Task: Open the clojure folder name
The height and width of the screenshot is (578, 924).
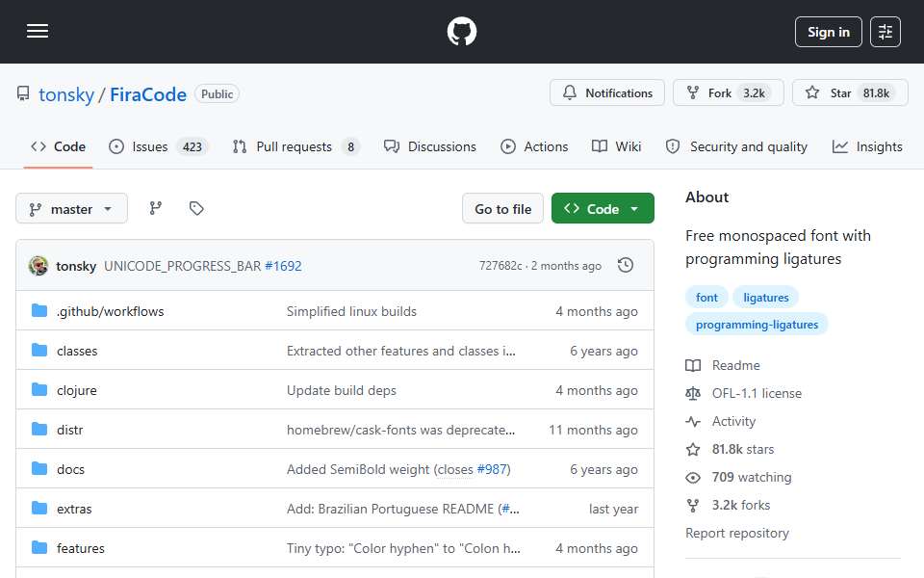Action: pyautogui.click(x=77, y=390)
